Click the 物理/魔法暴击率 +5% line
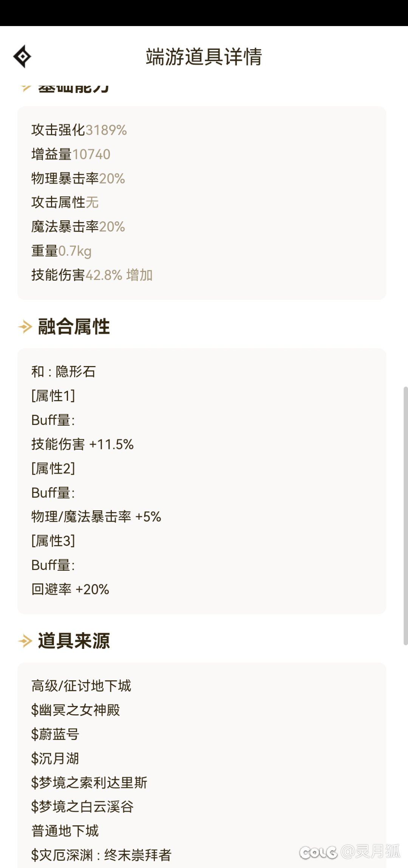 [x=96, y=517]
